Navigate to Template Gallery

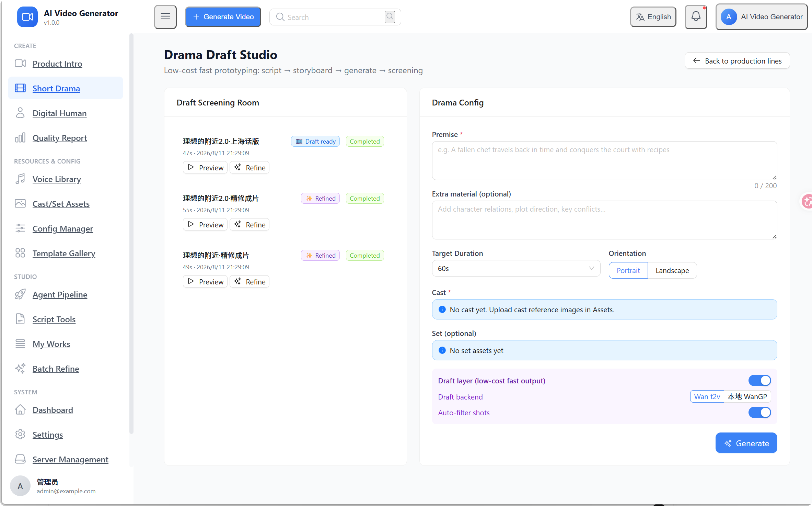pyautogui.click(x=64, y=253)
